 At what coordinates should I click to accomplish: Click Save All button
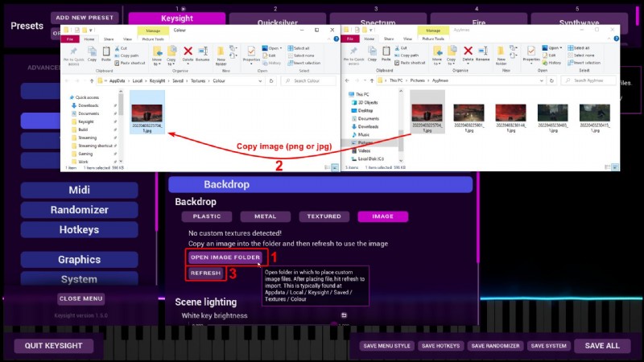click(x=602, y=346)
